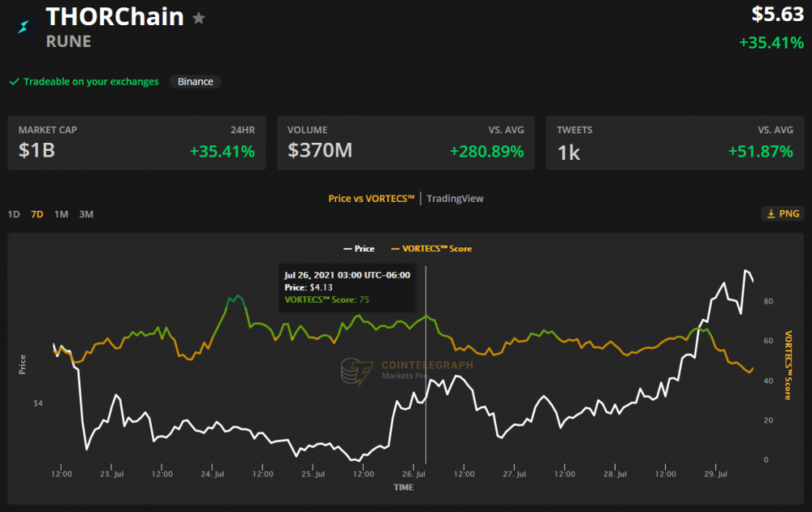Image resolution: width=812 pixels, height=512 pixels.
Task: Click the 27. Jul x-axis label
Action: 514,474
